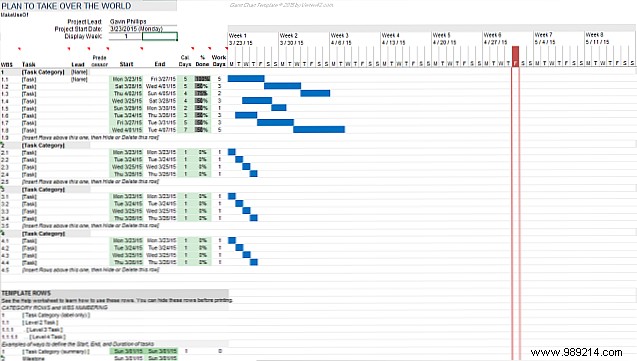
Task: Select the '[Task Category]' cell of WBS 3
Action: 43,190
